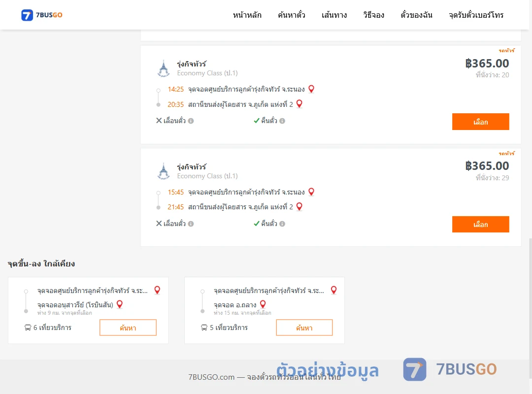Click Economy Class (ป.1) on 15:45 trip
Screen dimensions: 532x394
point(207,176)
